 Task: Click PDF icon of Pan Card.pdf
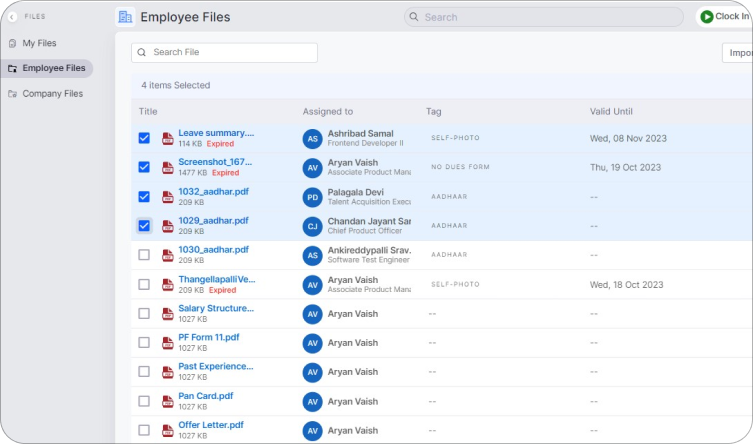(168, 402)
